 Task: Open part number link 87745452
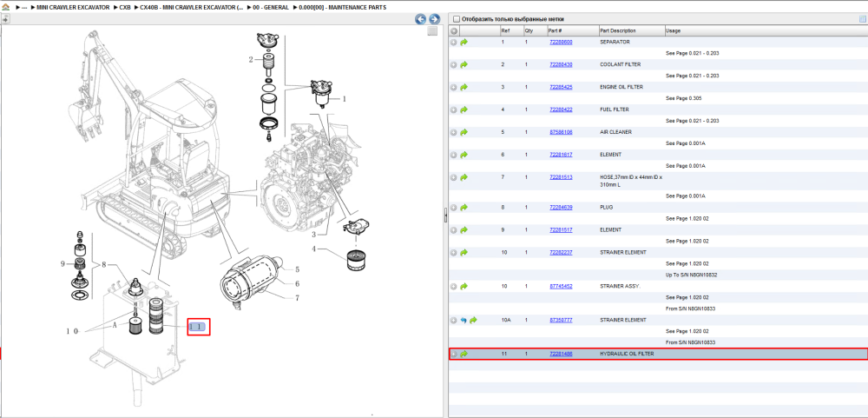coord(561,287)
